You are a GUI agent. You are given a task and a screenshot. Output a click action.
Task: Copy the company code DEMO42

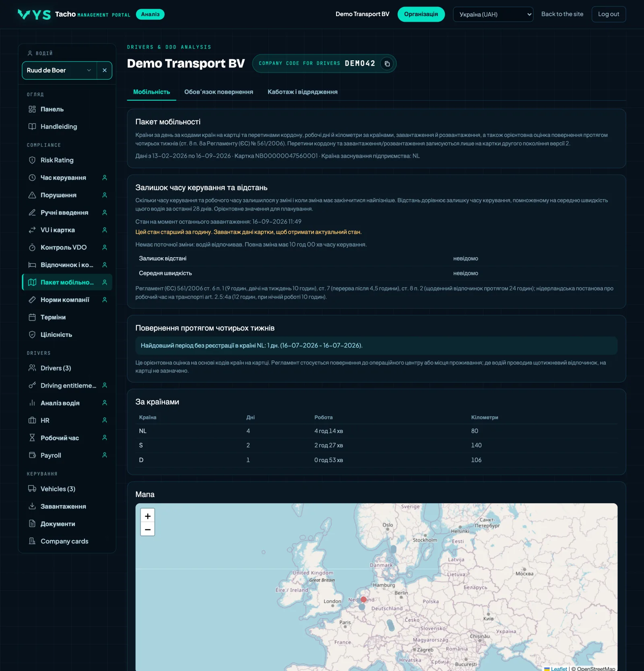click(x=387, y=64)
